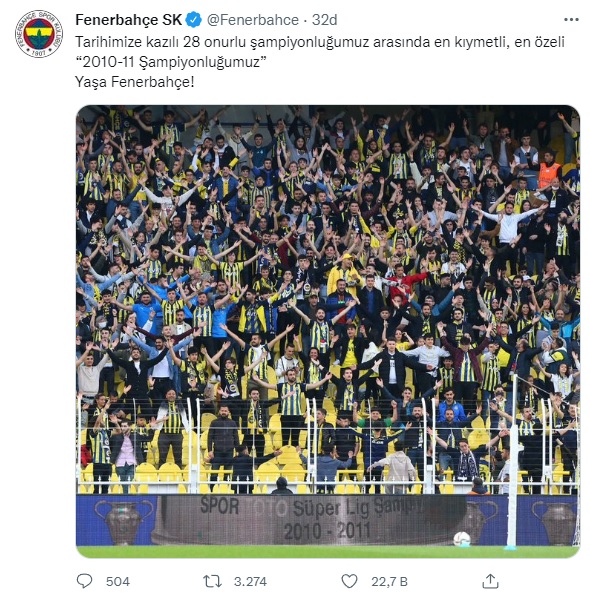
Task: Open the three-dot more options menu
Action: (571, 20)
